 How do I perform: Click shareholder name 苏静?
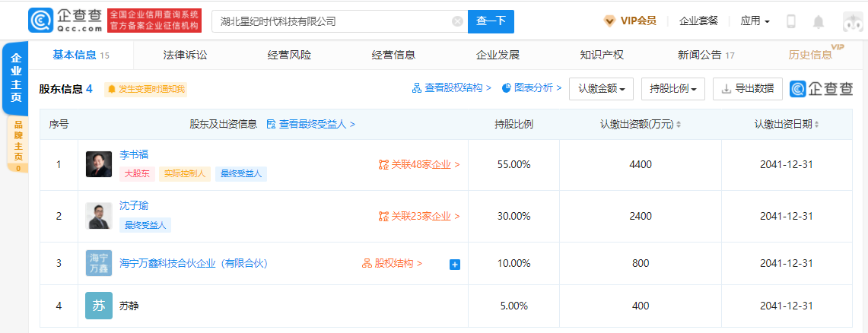click(129, 306)
